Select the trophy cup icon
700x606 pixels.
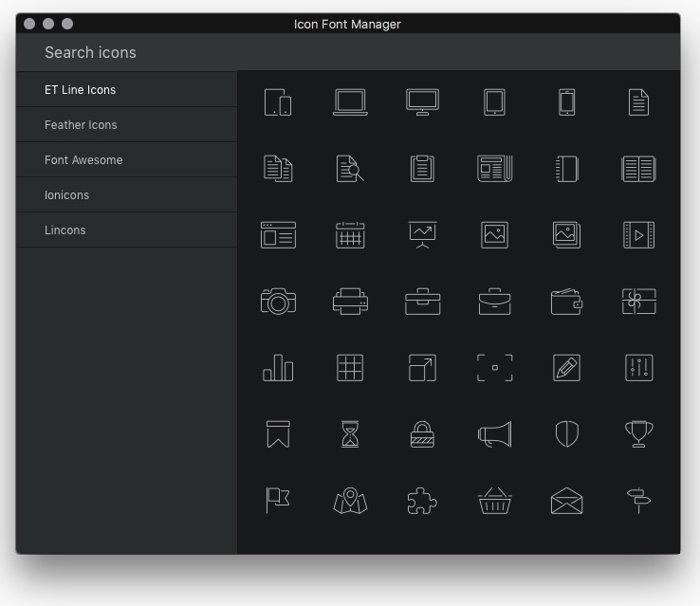639,433
